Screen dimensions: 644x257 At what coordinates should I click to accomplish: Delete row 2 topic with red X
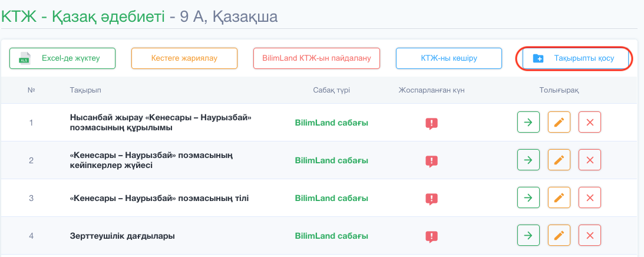(x=590, y=160)
